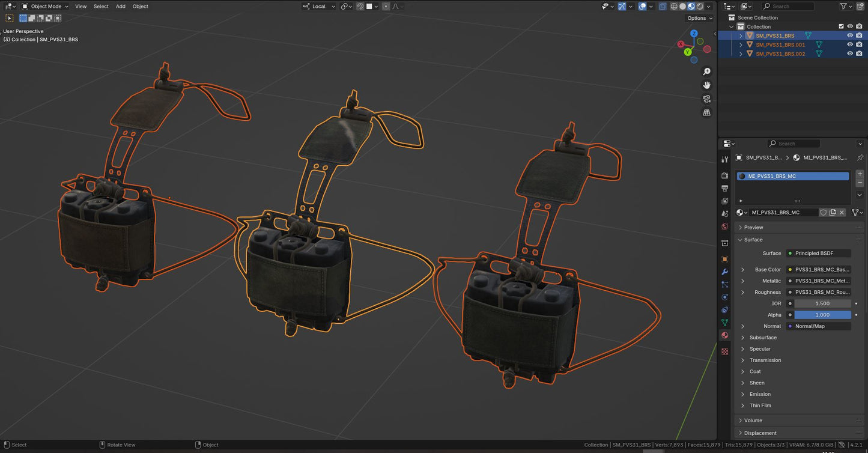This screenshot has height=453, width=868.
Task: Expand SM_PVS31_BRS.002 in the outliner tree
Action: [741, 53]
